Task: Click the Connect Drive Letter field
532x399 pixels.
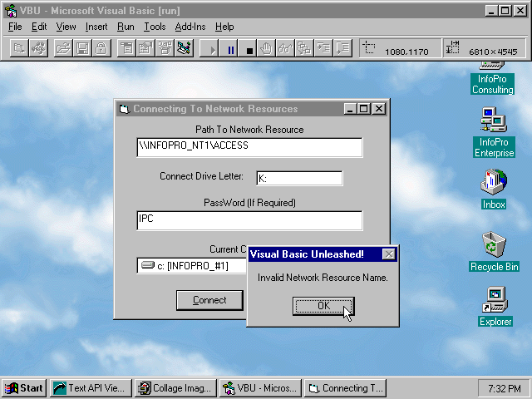Action: coord(298,178)
